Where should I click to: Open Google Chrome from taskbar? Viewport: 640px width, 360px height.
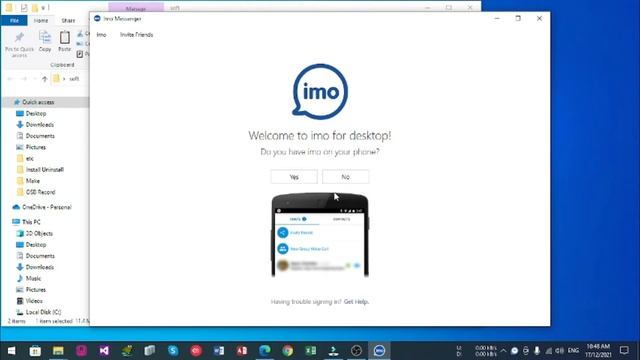pyautogui.click(x=288, y=351)
